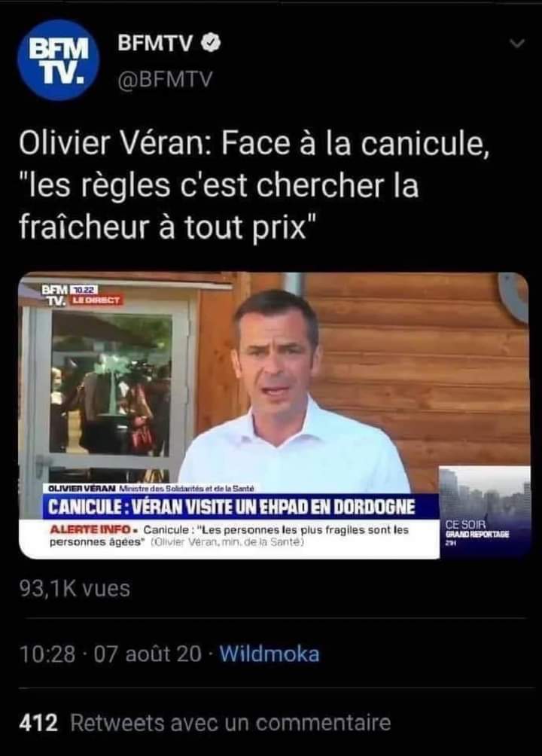Click the 10:28 · 07 août 20 timestamp
Viewport: 542px width, 756px height.
111,654
